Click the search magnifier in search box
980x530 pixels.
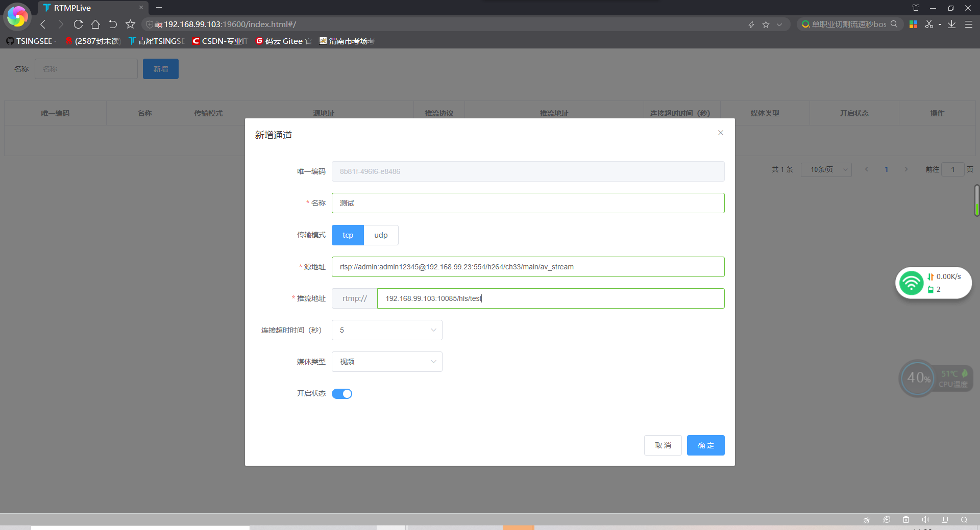coord(894,24)
